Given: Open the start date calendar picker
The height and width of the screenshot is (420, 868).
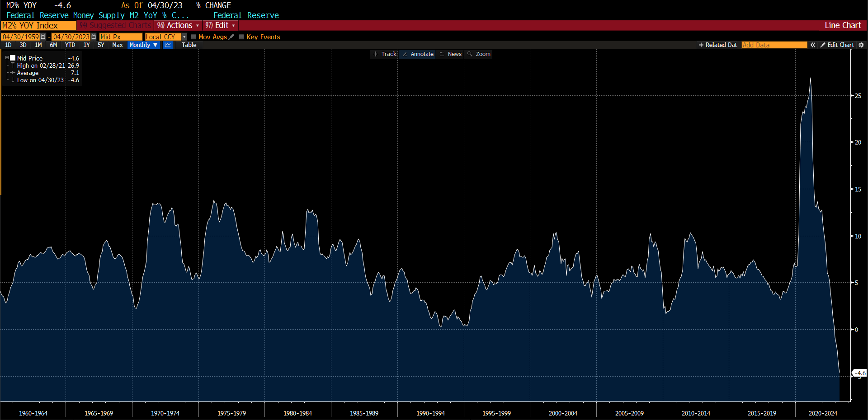Looking at the screenshot, I should pyautogui.click(x=43, y=37).
